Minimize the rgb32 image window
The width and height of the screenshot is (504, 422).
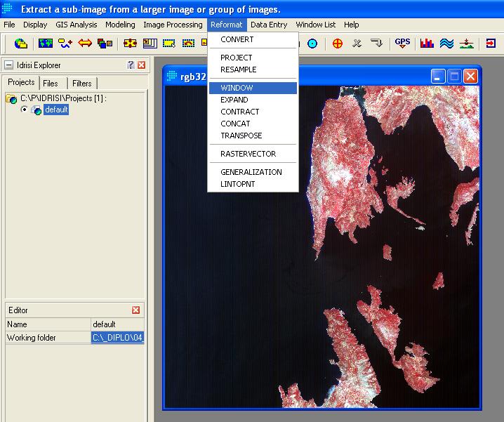coord(438,77)
